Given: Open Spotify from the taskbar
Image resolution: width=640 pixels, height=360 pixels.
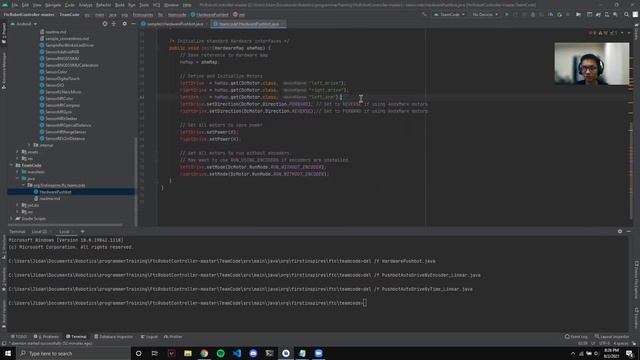Looking at the screenshot, I should tap(220, 353).
